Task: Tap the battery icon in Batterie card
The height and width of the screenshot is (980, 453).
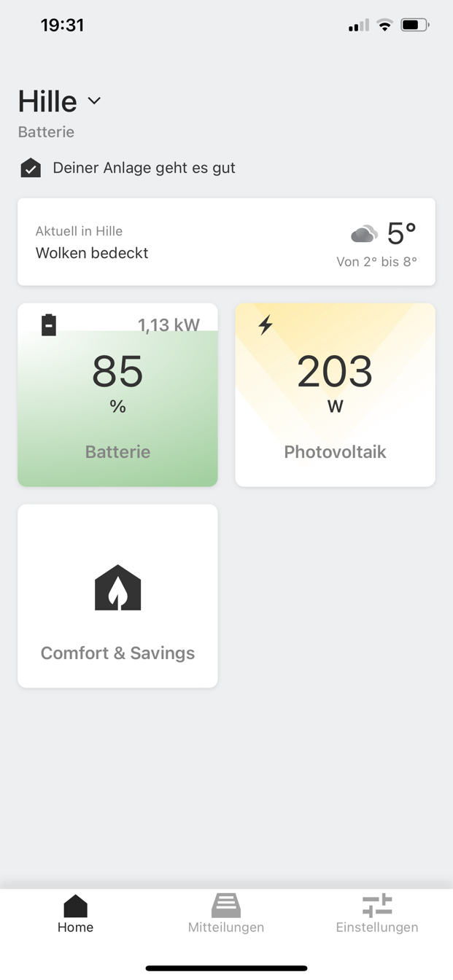Action: [x=49, y=324]
